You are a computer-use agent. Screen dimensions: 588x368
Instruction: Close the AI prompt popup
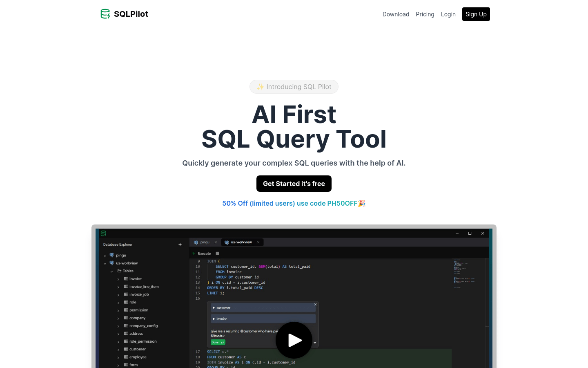(315, 304)
